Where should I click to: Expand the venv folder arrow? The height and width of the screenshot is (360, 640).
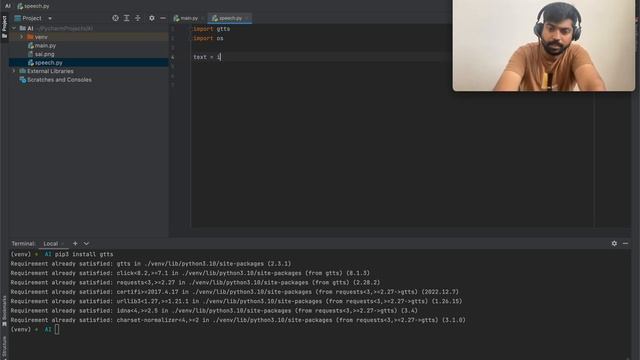pos(22,37)
